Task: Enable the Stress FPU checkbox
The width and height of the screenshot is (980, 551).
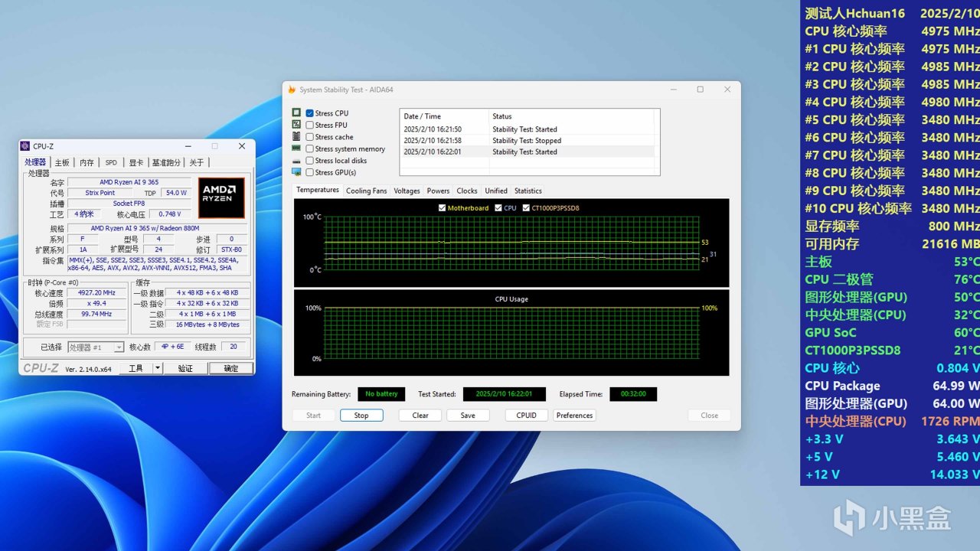Action: click(309, 125)
